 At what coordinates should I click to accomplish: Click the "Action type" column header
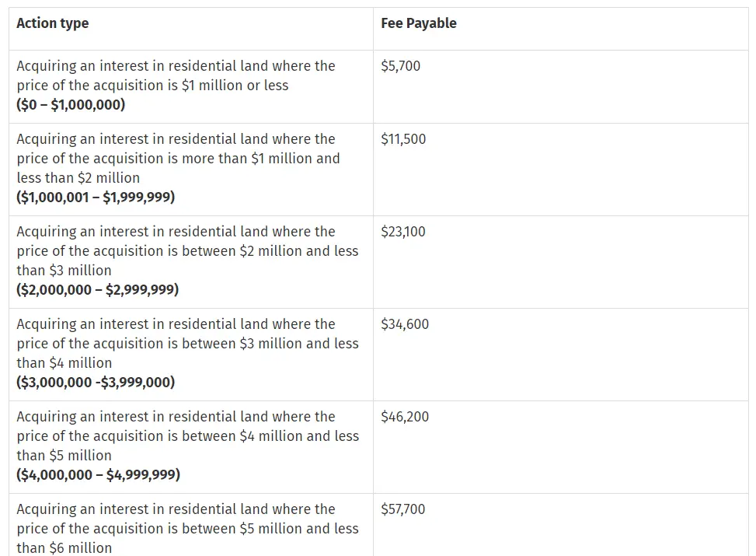coord(53,23)
